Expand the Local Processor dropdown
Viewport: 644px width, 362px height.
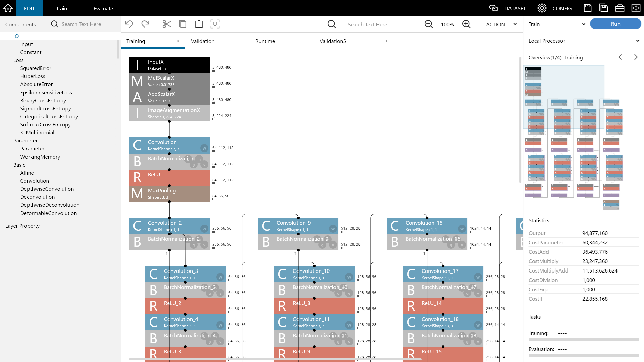(584, 41)
